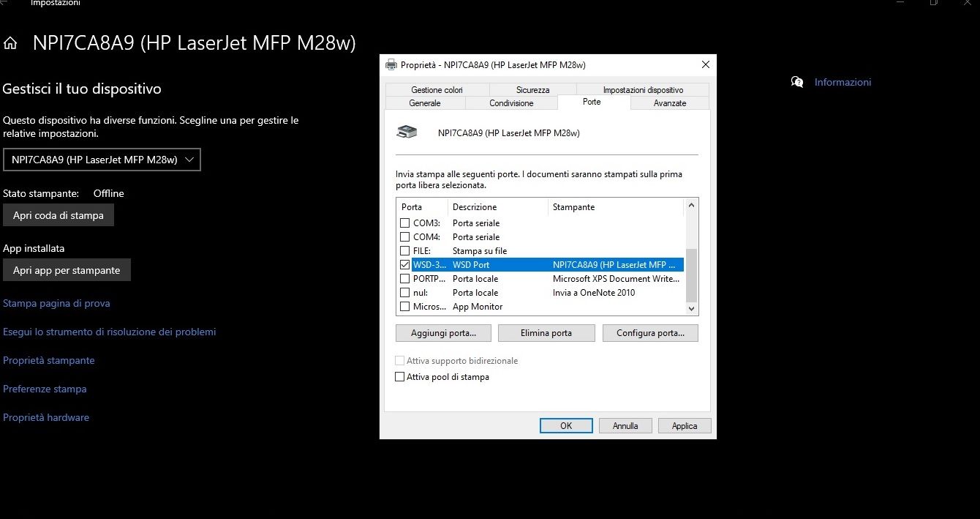Open Proprietà hardware link
The width and height of the screenshot is (980, 519).
pos(46,417)
